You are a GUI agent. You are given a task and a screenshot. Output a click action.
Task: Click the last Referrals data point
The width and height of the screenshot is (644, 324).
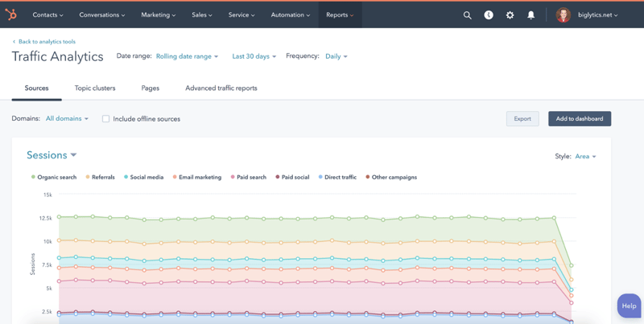571,280
